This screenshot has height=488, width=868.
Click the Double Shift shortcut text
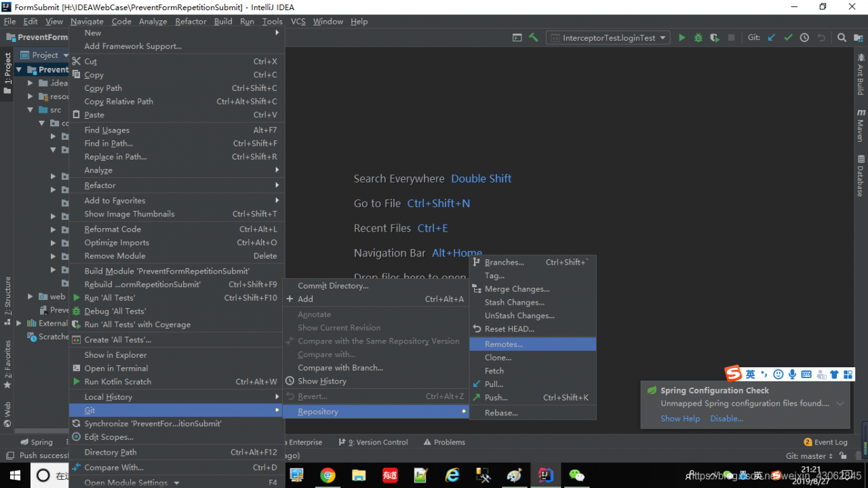pyautogui.click(x=481, y=179)
